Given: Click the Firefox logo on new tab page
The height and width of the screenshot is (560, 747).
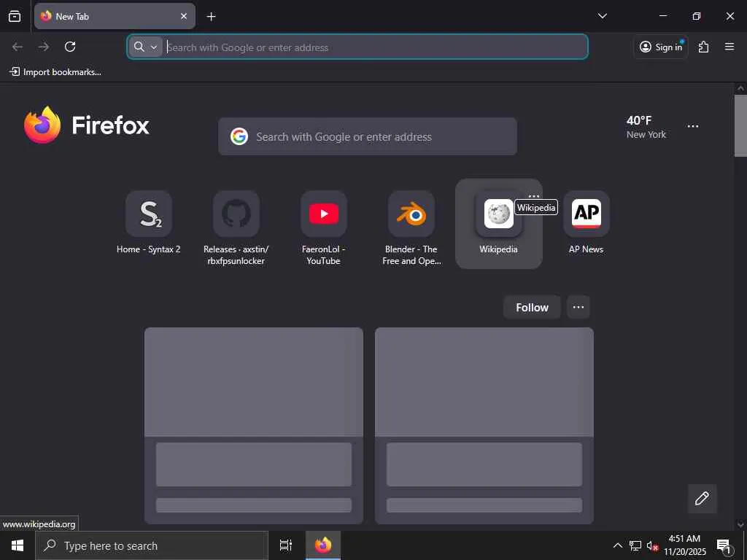Looking at the screenshot, I should point(87,125).
